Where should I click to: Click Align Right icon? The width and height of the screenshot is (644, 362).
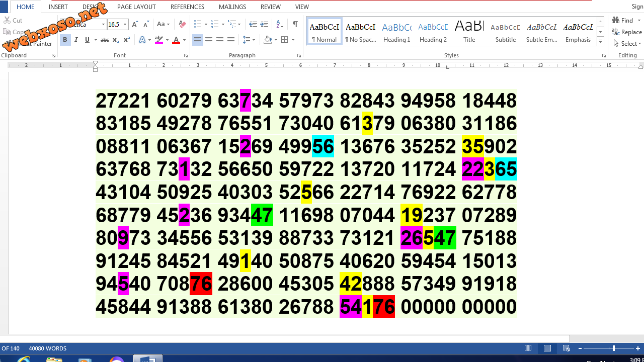(x=220, y=40)
